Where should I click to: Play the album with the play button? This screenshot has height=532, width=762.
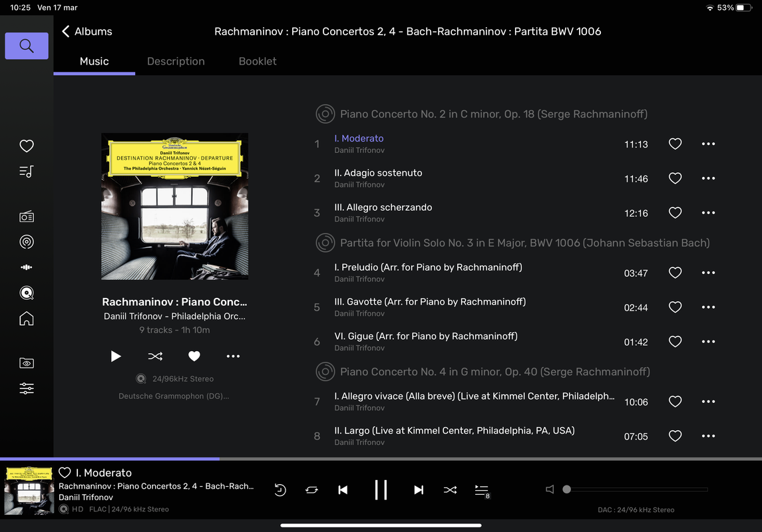[116, 356]
